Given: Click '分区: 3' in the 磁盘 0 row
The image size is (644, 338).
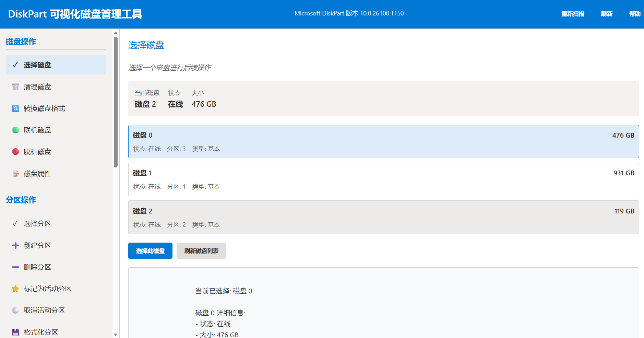Looking at the screenshot, I should [x=176, y=149].
